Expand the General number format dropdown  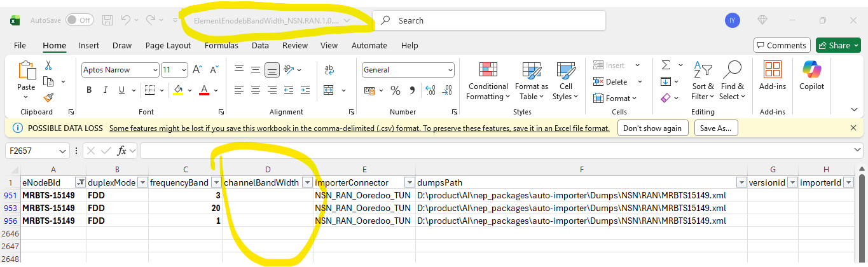pos(450,70)
